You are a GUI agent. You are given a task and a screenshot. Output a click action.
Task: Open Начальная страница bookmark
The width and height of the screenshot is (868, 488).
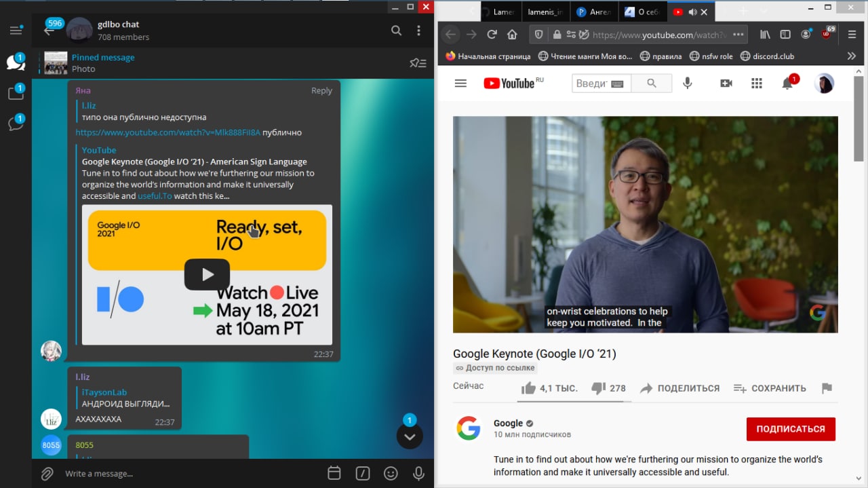[x=488, y=56]
